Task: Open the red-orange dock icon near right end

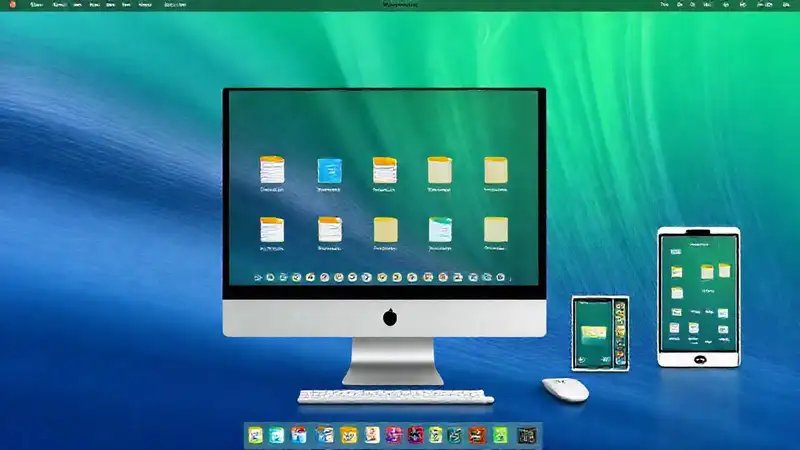Action: tap(477, 435)
